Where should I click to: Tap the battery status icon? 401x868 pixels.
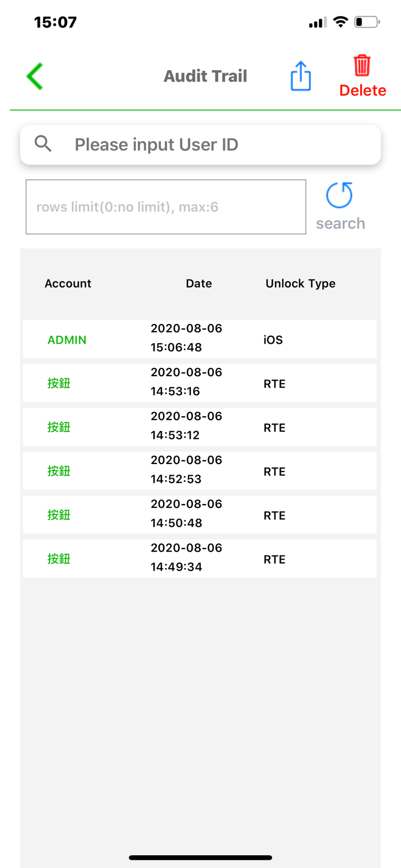tap(367, 23)
